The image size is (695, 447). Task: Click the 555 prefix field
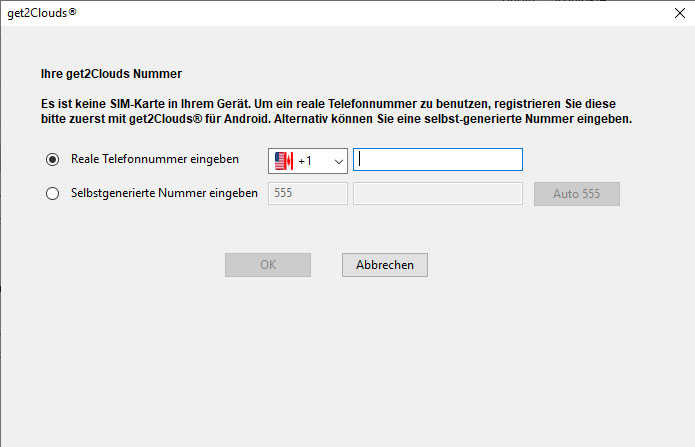pos(308,193)
